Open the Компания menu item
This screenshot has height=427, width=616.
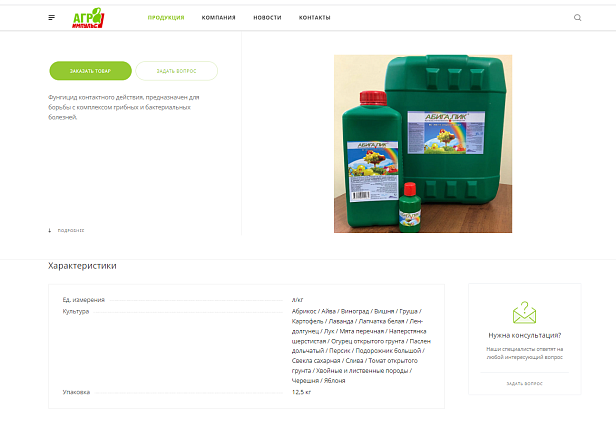(x=218, y=18)
